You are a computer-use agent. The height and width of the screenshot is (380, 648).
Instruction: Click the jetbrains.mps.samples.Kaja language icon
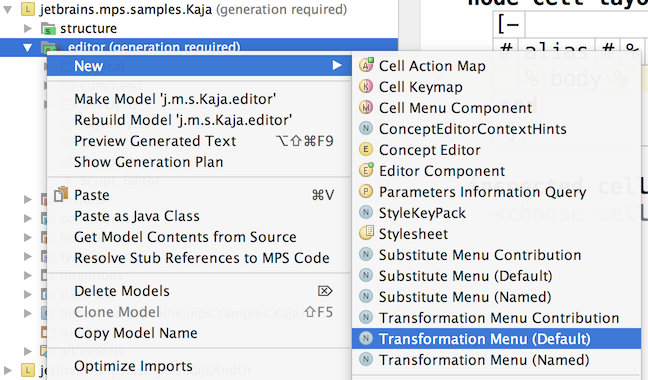pos(27,9)
